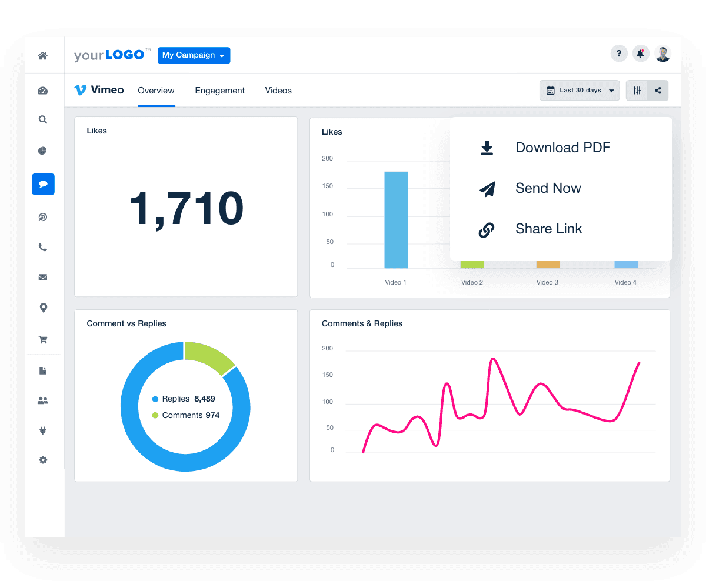
Task: Open the dashboard speedometer icon in sidebar
Action: 43,89
